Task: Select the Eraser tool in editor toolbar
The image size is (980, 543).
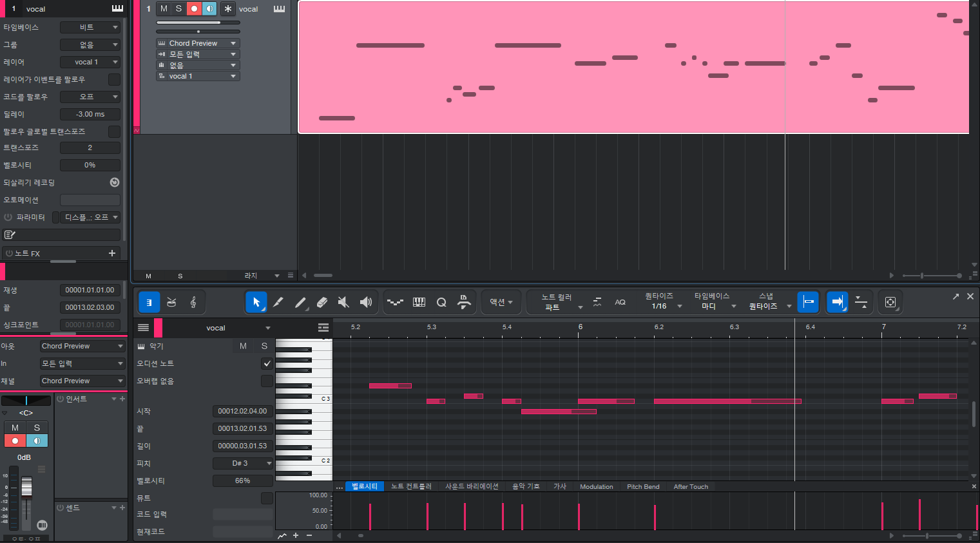Action: [322, 302]
